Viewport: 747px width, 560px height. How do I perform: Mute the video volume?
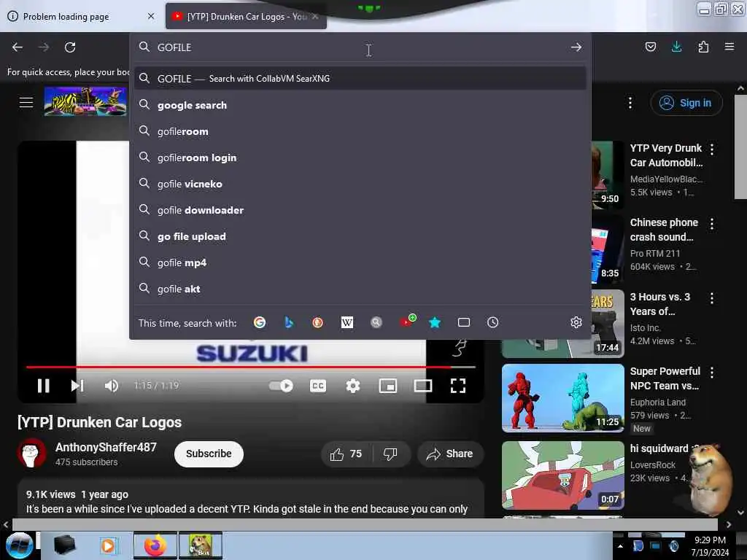111,385
